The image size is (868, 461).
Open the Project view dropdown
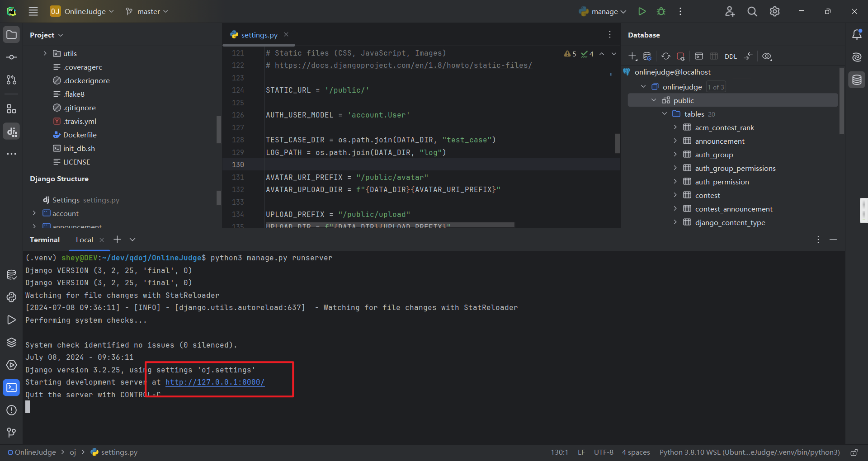(47, 35)
